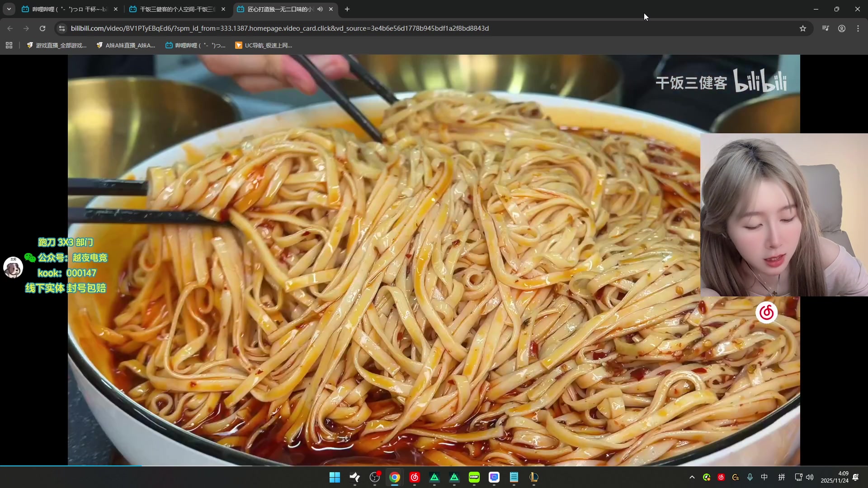Toggle Chinese input mode indicator 中
The height and width of the screenshot is (488, 868).
pos(764,477)
